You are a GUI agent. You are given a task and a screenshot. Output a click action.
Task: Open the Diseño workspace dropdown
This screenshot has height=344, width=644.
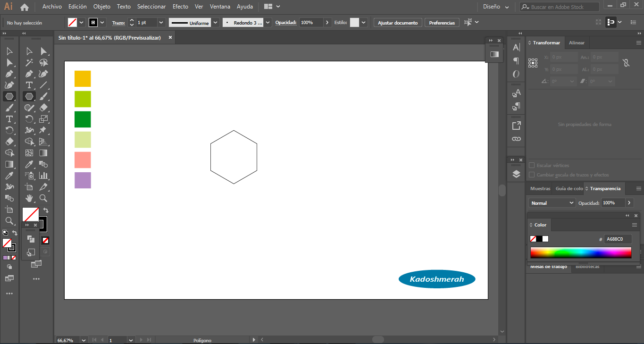tap(496, 7)
